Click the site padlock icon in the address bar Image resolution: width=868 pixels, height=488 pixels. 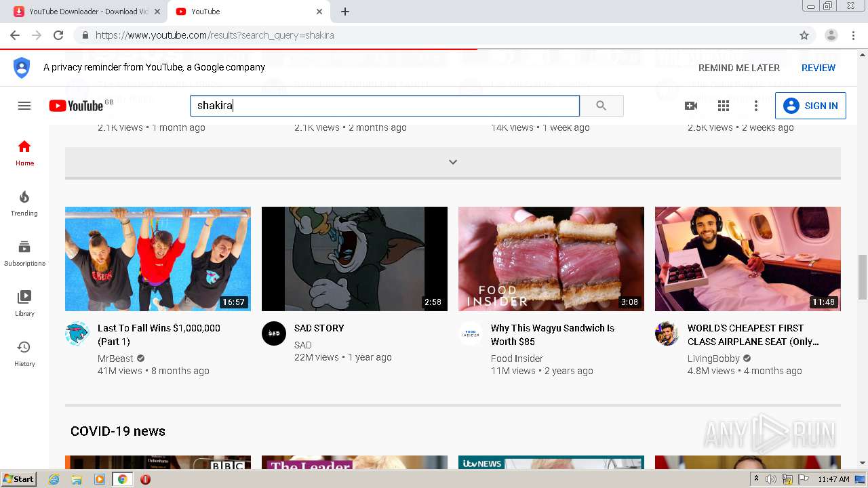point(85,35)
